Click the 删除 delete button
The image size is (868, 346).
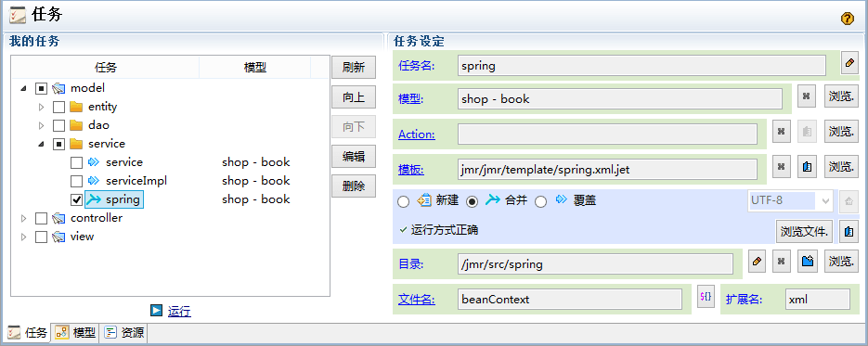tap(354, 186)
